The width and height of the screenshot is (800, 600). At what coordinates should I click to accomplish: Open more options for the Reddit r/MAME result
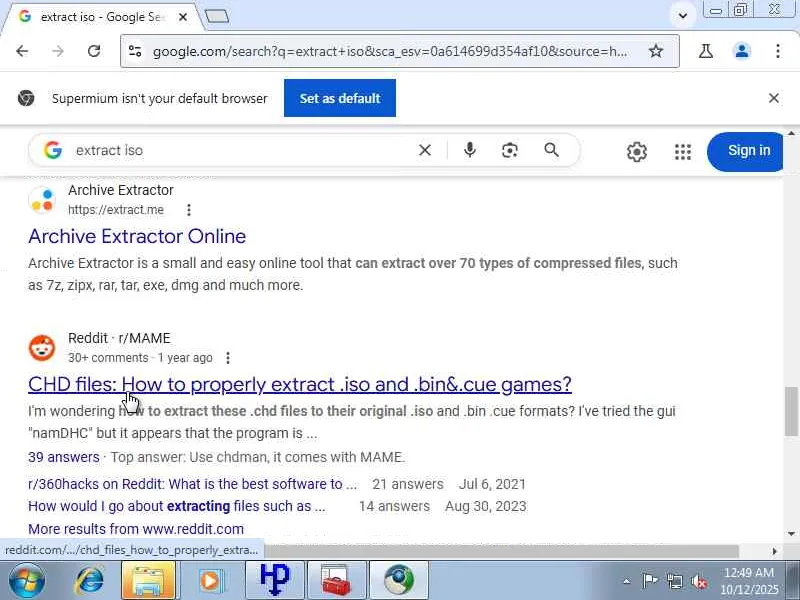point(228,358)
